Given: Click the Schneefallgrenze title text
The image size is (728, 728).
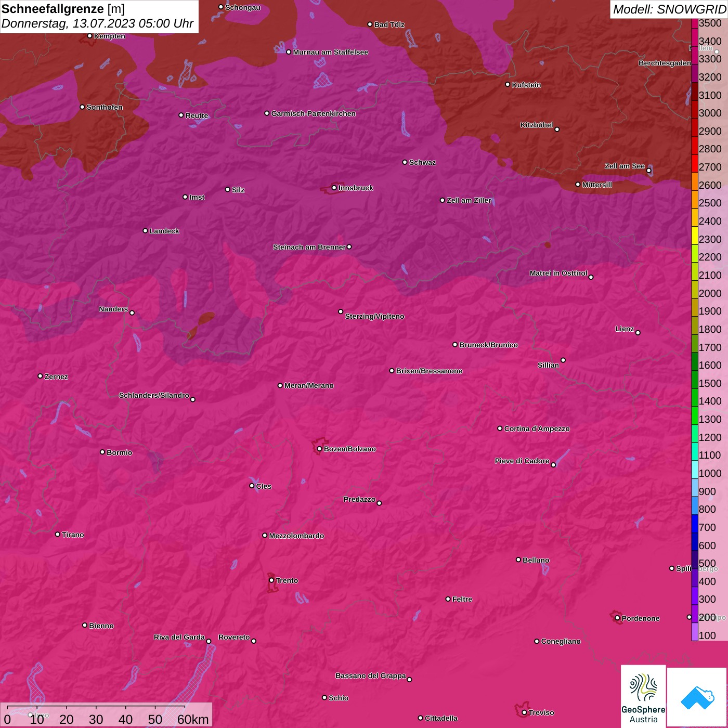Looking at the screenshot, I should [53, 9].
